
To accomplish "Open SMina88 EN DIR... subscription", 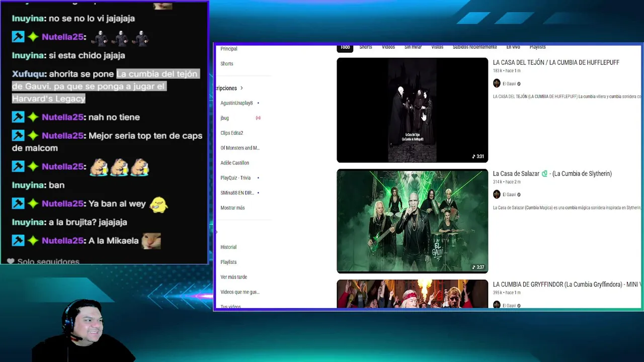I will click(x=237, y=193).
